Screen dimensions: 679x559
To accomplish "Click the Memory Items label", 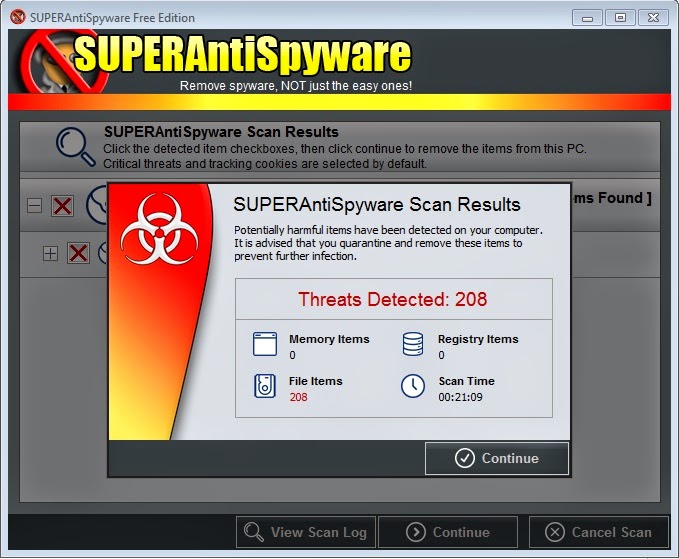I will click(329, 339).
